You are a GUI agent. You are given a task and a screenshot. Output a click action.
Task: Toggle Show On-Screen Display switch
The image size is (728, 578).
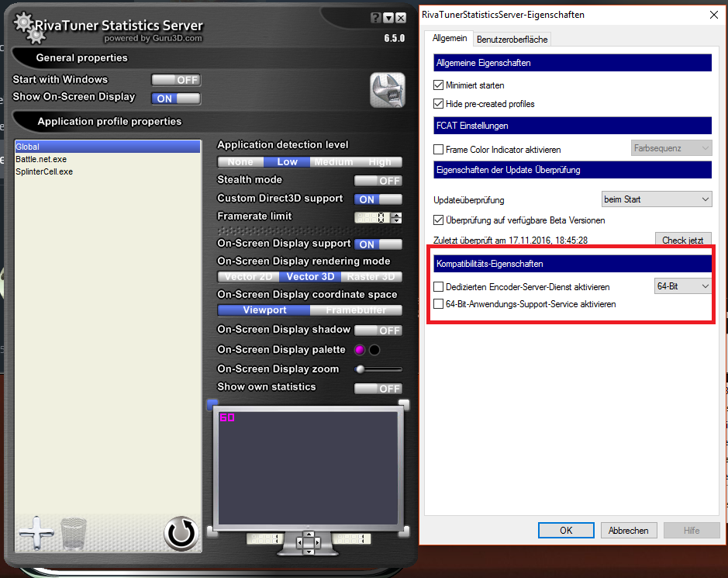click(176, 99)
